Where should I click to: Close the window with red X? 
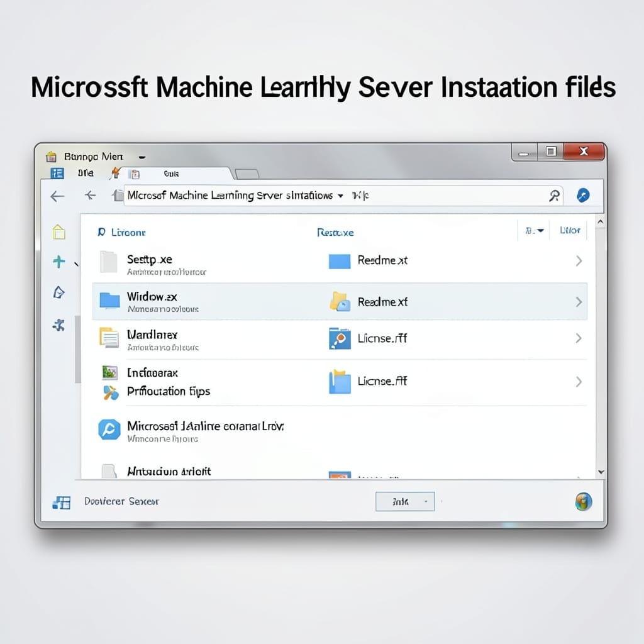coord(584,152)
